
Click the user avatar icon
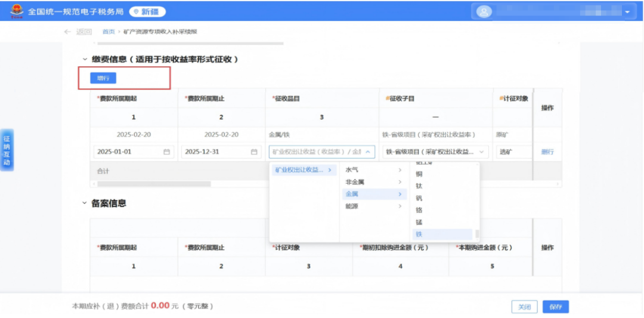point(484,12)
